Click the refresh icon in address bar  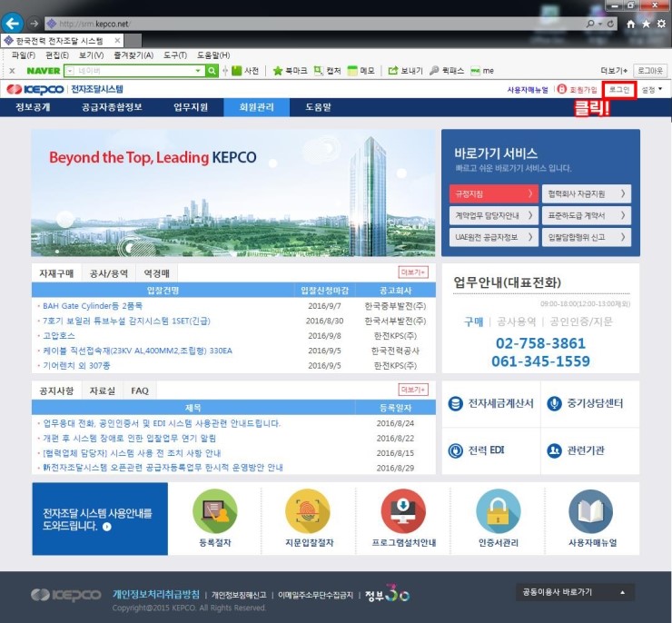click(x=610, y=24)
